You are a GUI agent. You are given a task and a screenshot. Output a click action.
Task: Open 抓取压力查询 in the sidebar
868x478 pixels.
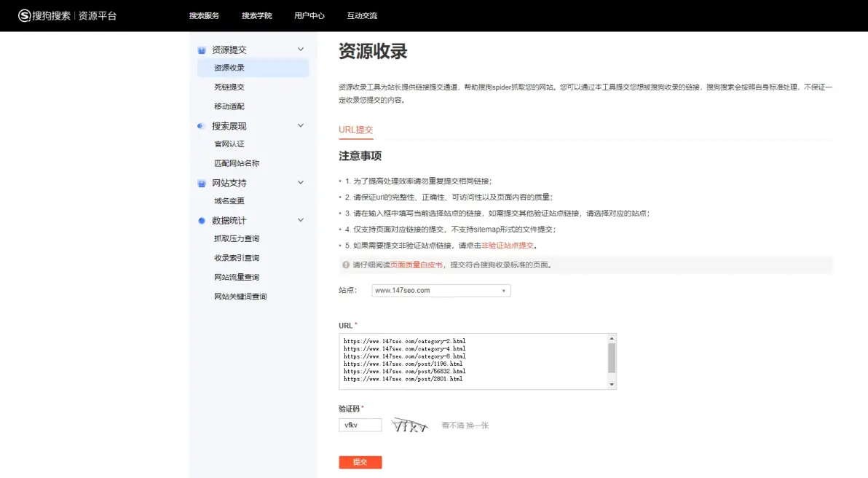click(237, 239)
